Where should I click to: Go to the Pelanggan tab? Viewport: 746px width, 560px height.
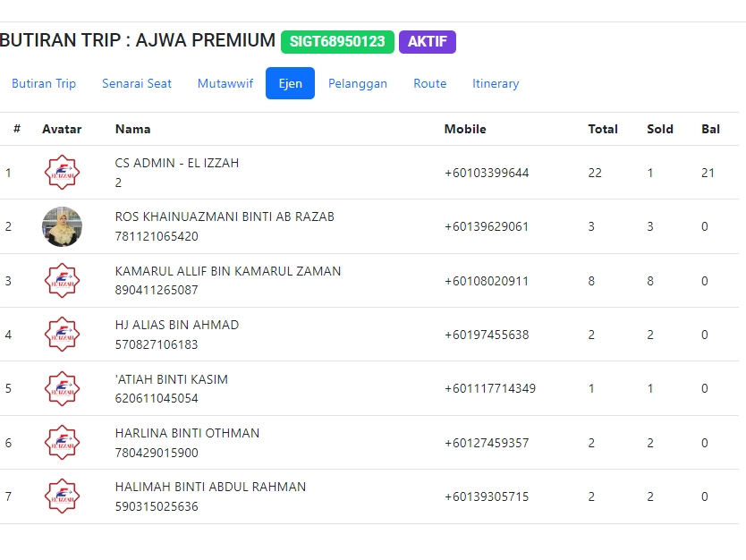358,83
